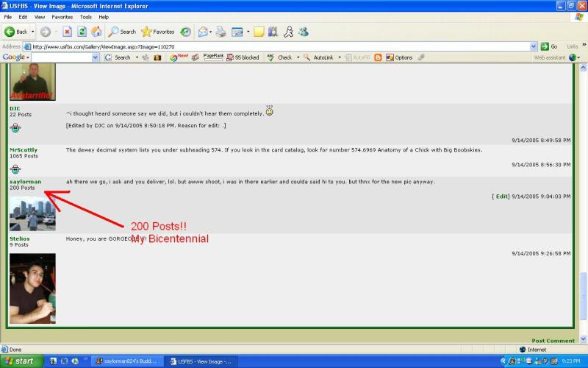Click the Google toolbar search box

point(62,57)
